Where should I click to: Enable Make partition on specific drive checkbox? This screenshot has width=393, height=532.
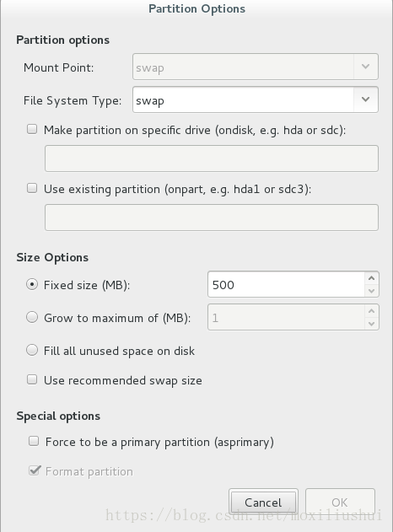click(x=32, y=129)
